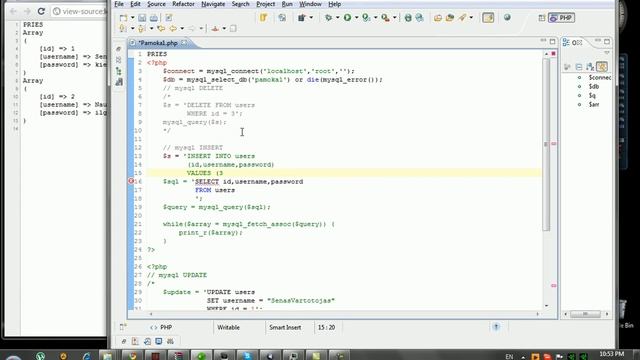640x360 pixels.
Task: Click the Next Annotation yellow arrow icon
Action: click(123, 28)
